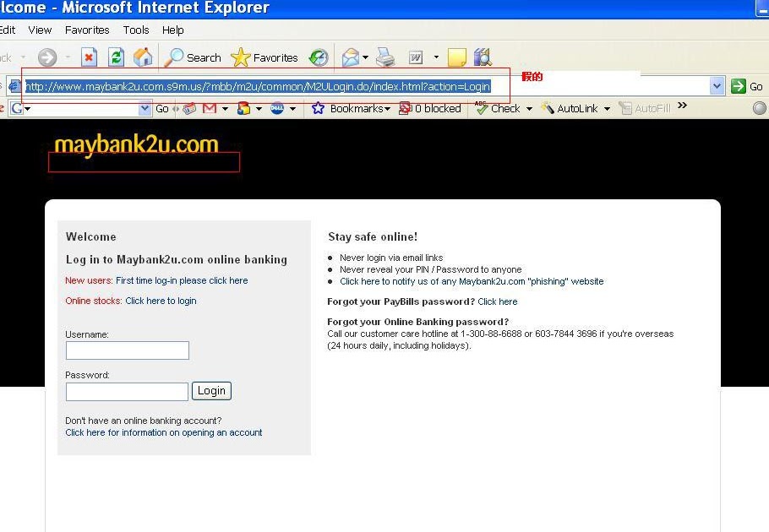Open the Favorites menu
Viewport: 769px width, 532px height.
[x=87, y=30]
